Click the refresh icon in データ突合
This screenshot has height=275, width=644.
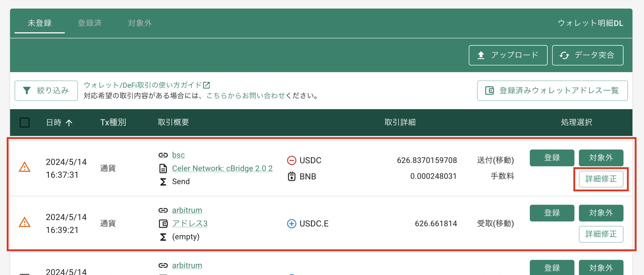[564, 55]
